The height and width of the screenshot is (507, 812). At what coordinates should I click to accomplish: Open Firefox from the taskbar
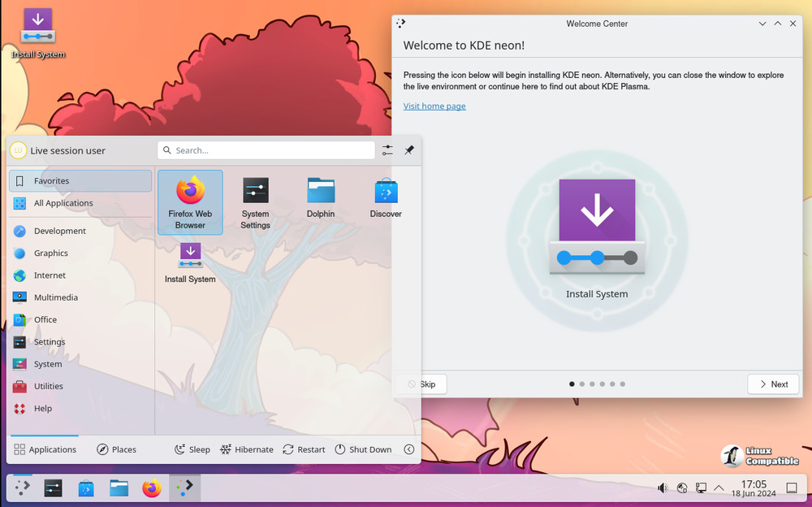pyautogui.click(x=151, y=487)
